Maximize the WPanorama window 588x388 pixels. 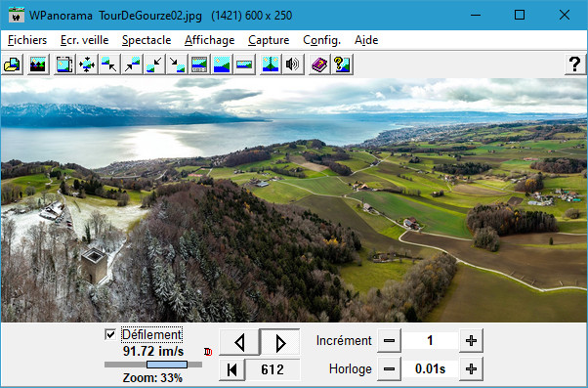[x=520, y=15]
